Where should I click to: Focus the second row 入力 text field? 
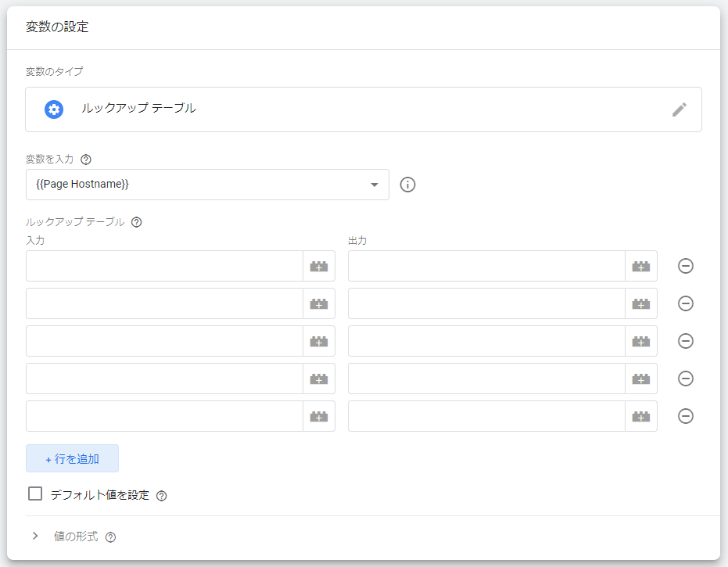coord(165,303)
